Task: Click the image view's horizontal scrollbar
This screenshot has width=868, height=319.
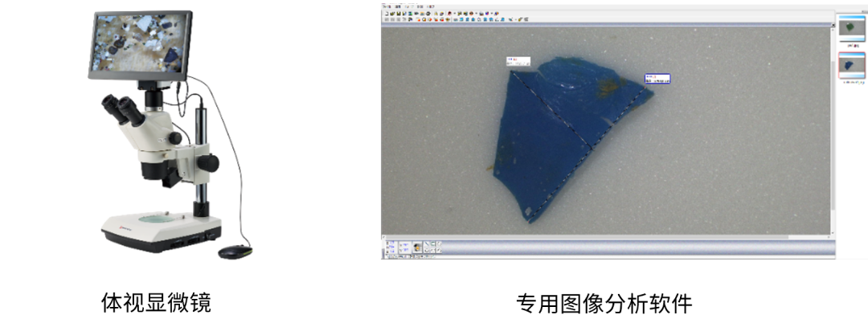Action: (606, 237)
